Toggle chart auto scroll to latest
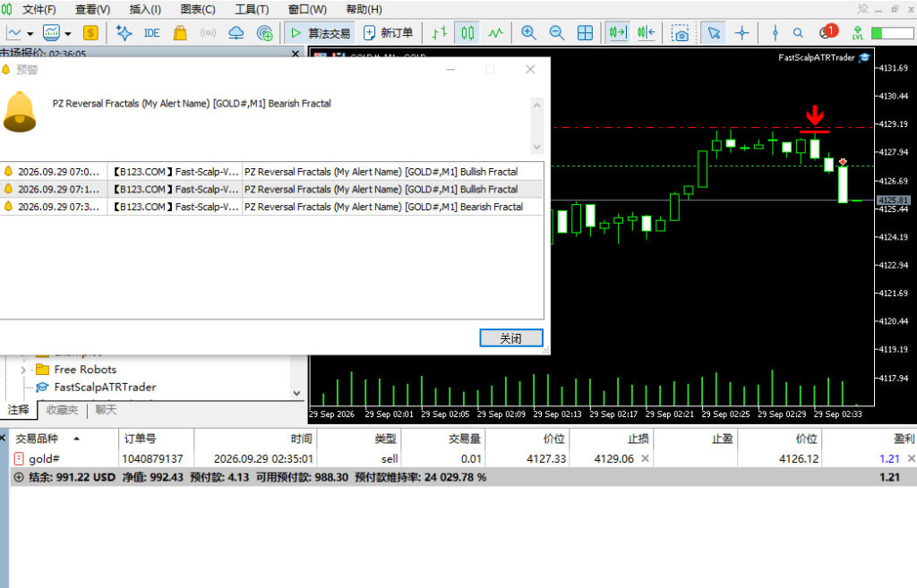 click(618, 33)
